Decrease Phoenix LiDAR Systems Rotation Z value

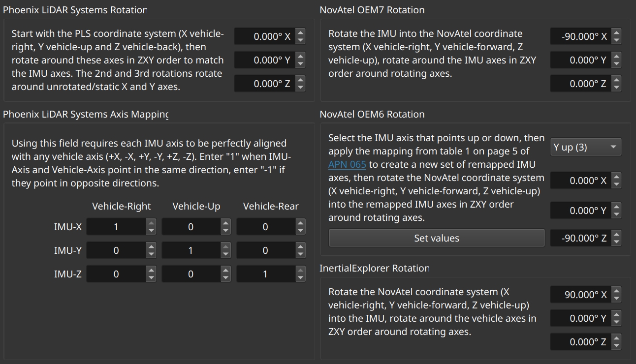pos(300,88)
